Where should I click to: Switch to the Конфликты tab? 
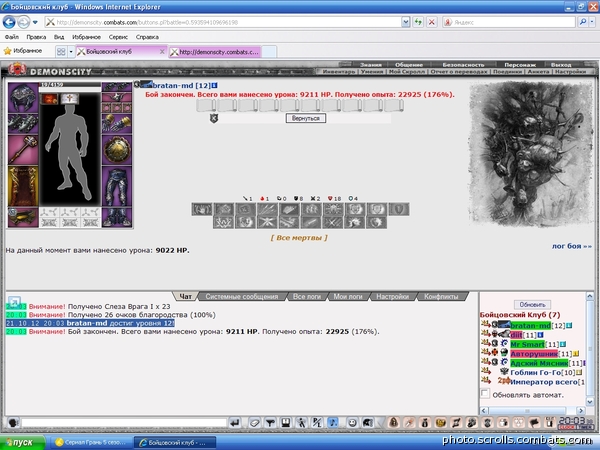tap(441, 297)
